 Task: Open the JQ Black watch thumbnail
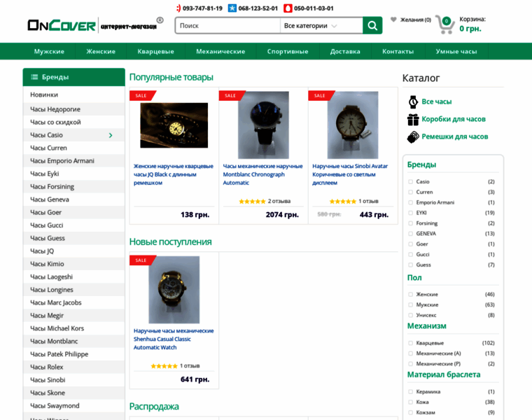coord(174,125)
